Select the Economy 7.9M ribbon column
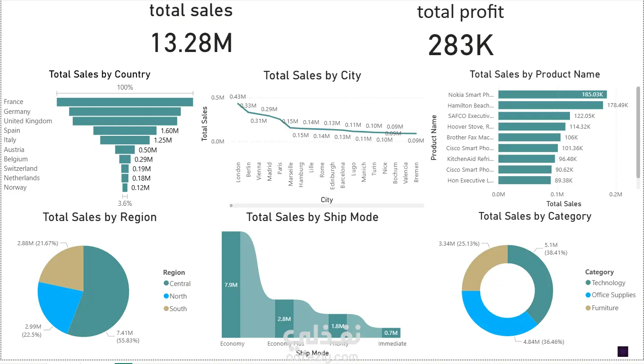Viewport: 644px width, 364px height. coord(231,284)
